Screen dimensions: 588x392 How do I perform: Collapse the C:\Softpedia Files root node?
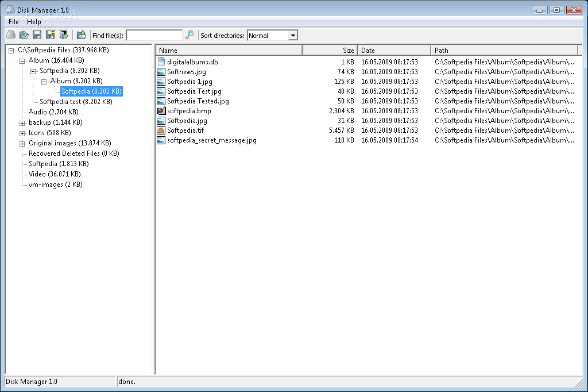pos(11,51)
